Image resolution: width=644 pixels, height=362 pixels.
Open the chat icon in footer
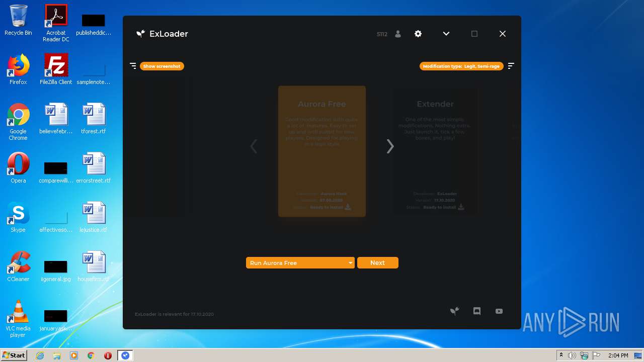477,311
